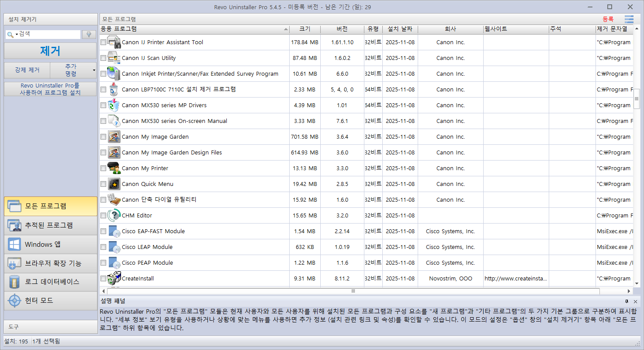Screen dimensions: 644x350
Task: Select the CreateInstall recycle bin icon
Action: coord(114,279)
